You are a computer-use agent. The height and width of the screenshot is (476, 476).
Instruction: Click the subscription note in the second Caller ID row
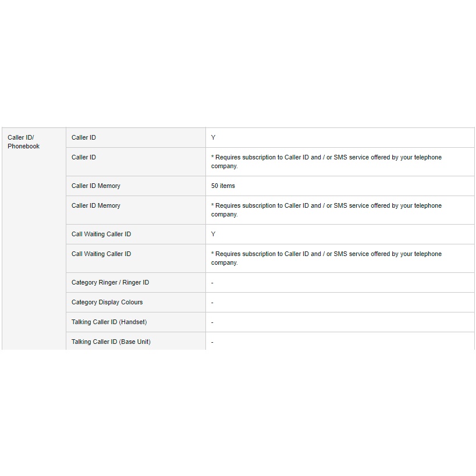pyautogui.click(x=326, y=162)
